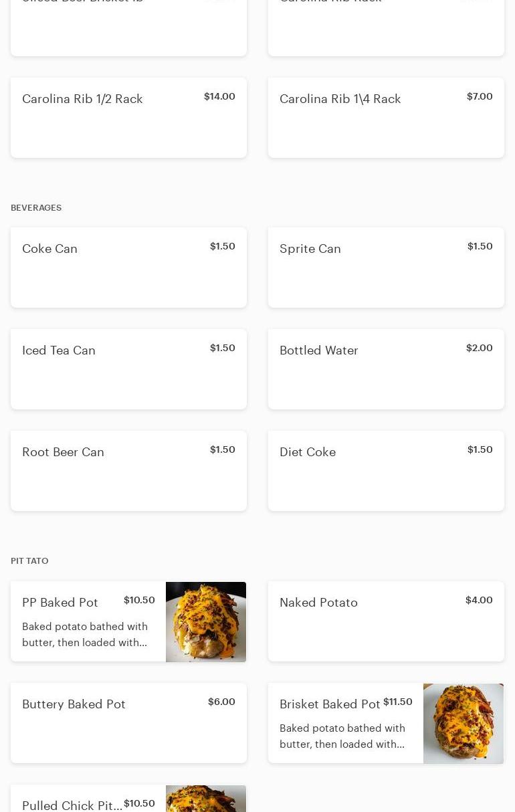This screenshot has width=515, height=812.
Task: Click the PP Baked Pot description text
Action: point(85,635)
